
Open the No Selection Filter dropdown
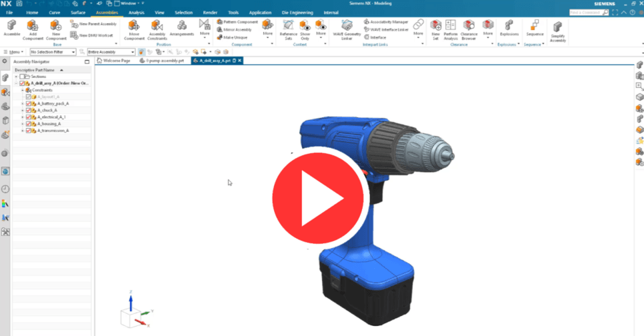pyautogui.click(x=53, y=52)
